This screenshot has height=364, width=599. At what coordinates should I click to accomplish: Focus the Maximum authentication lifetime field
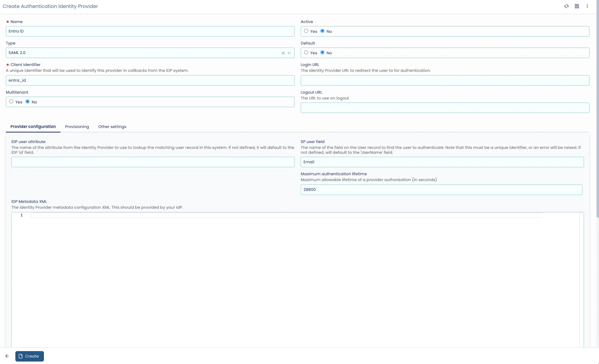tap(441, 190)
